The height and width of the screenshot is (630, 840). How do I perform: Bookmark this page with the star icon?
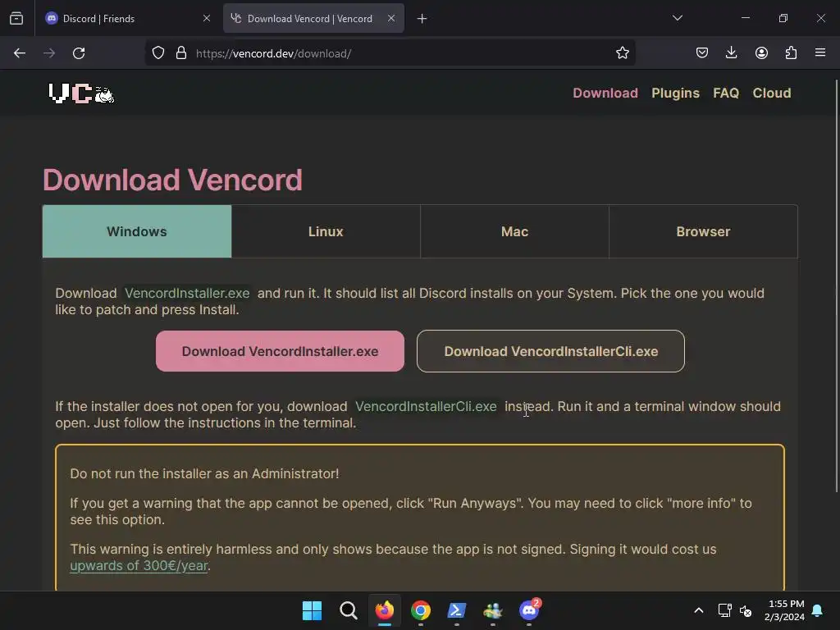[x=622, y=53]
